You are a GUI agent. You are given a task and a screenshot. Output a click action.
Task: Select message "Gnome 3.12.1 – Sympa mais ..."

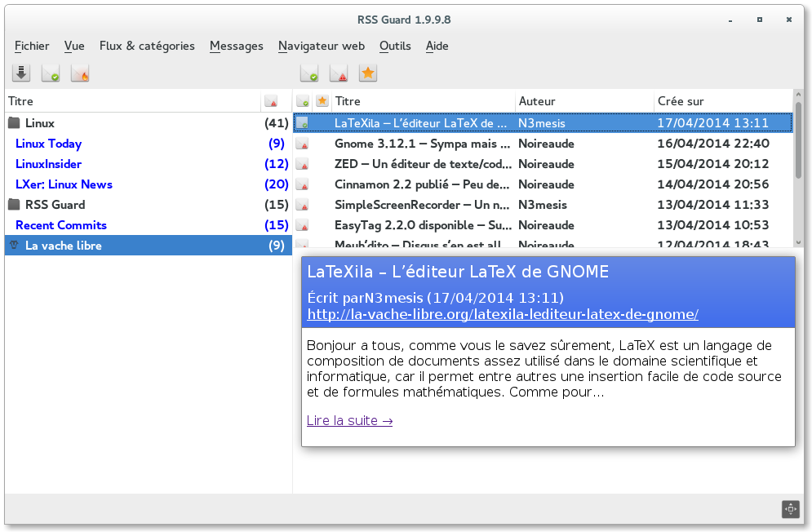(543, 144)
